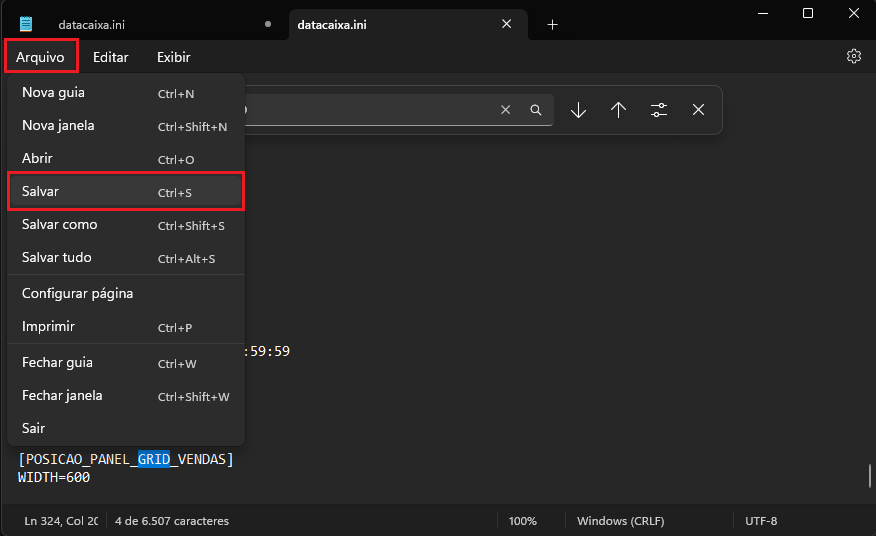Close the find bar
The width and height of the screenshot is (876, 536).
[698, 110]
